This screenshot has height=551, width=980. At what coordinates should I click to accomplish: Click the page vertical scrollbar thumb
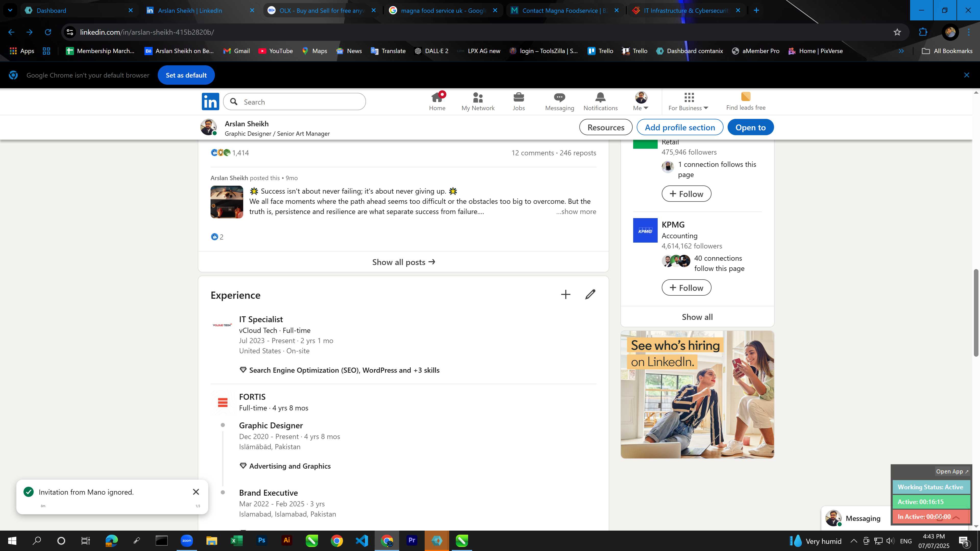[x=976, y=312]
